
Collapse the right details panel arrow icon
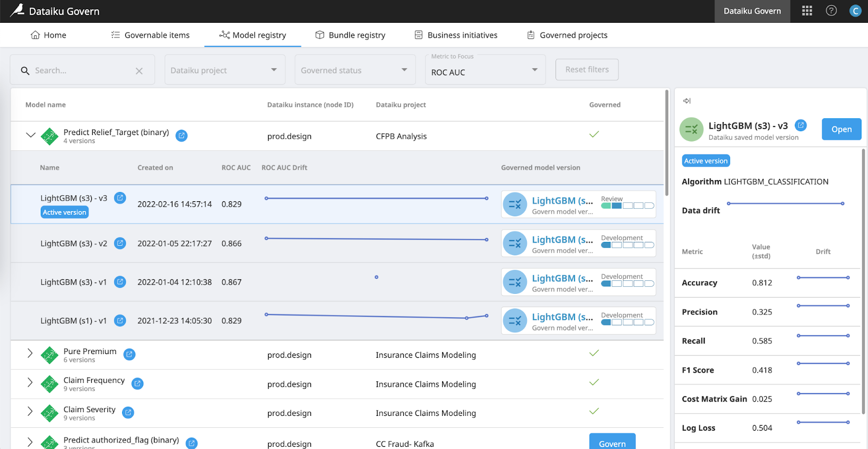pos(687,101)
